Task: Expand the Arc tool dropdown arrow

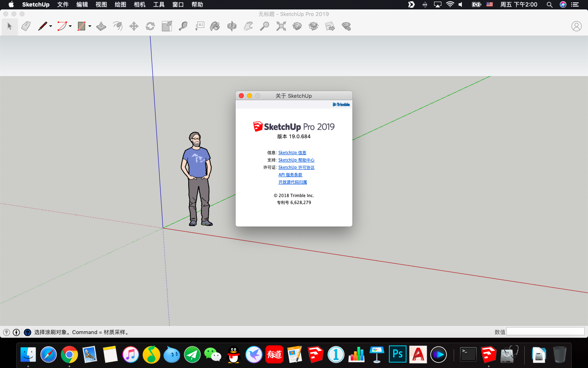Action: point(70,26)
